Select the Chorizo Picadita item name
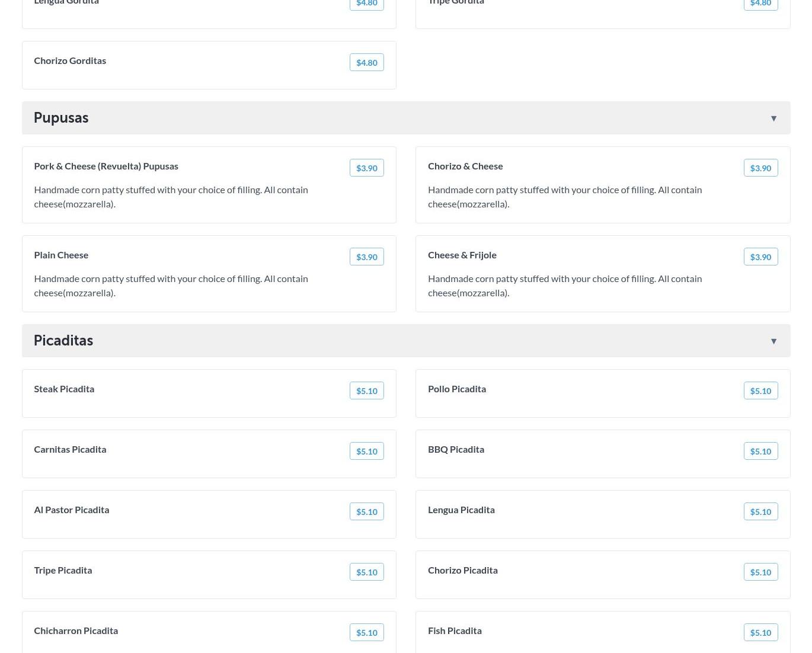Viewport: 812px width, 653px height. coord(463,570)
